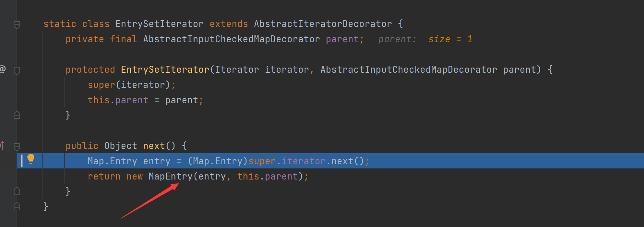This screenshot has height=227, width=644.
Task: Collapse the EntrySetIterator constructor fold marker
Action: [17, 70]
